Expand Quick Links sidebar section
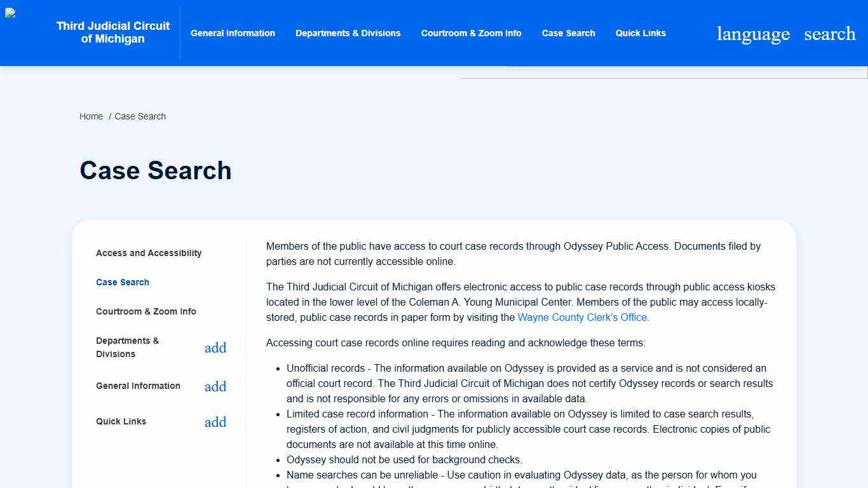 (x=215, y=422)
